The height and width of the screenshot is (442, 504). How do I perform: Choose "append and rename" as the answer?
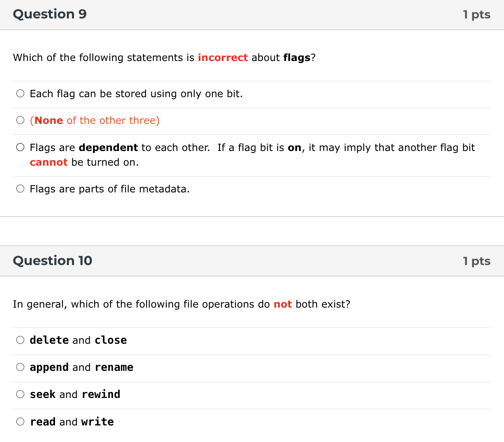[x=20, y=367]
